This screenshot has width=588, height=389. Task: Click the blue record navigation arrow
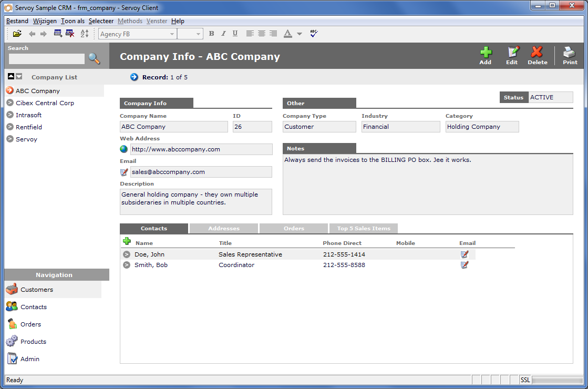[134, 77]
